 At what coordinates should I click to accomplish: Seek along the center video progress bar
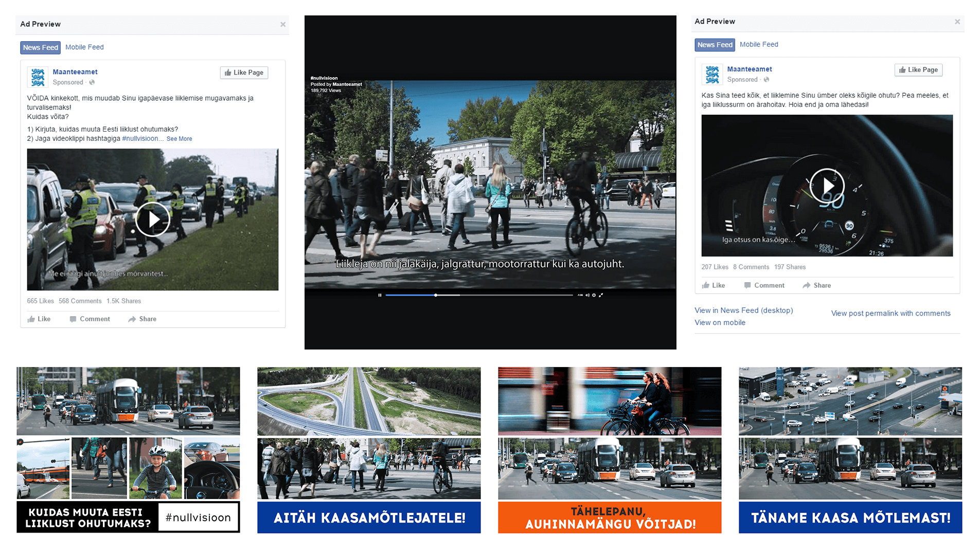[x=479, y=295]
